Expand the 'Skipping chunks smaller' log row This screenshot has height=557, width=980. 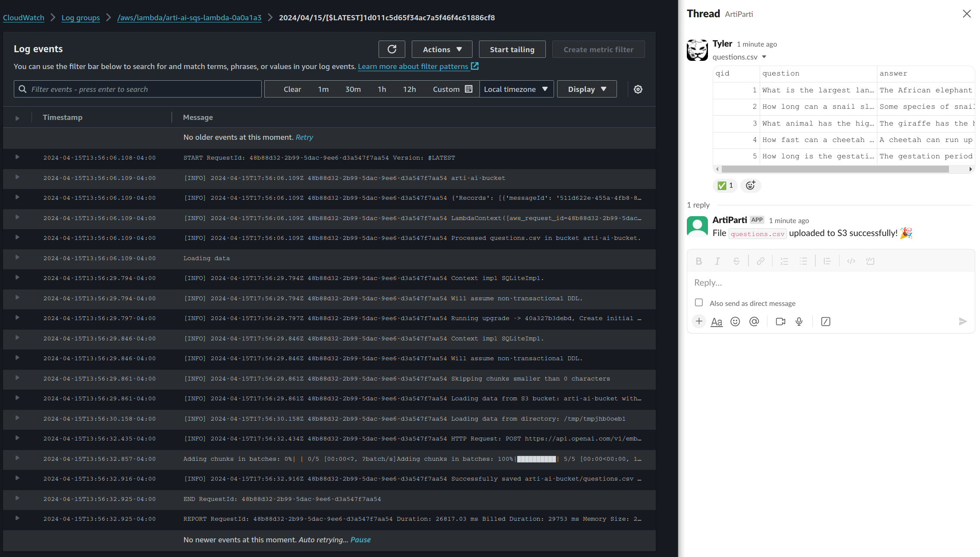(17, 378)
